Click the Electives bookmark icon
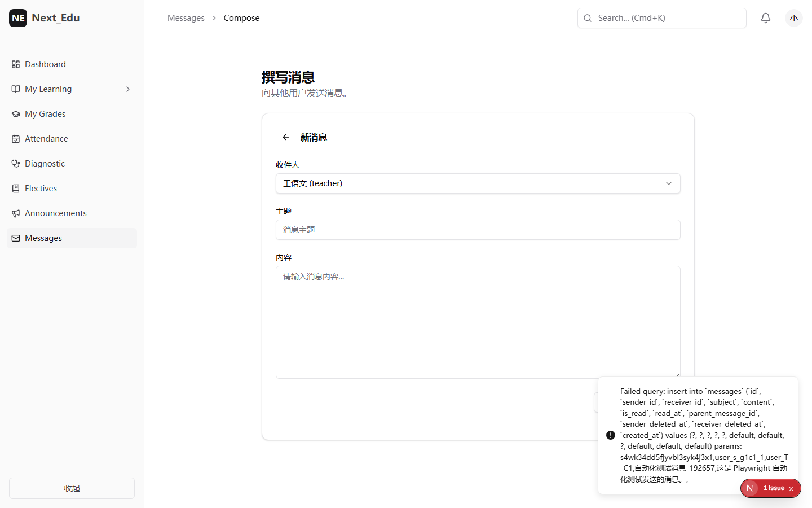Image resolution: width=812 pixels, height=508 pixels. click(x=16, y=189)
